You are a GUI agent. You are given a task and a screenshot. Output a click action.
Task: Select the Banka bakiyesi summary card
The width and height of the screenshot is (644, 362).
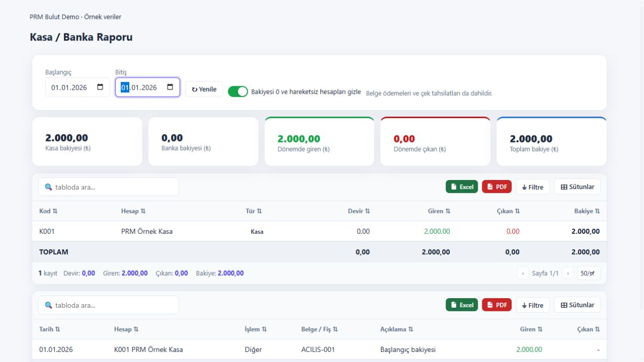(203, 141)
